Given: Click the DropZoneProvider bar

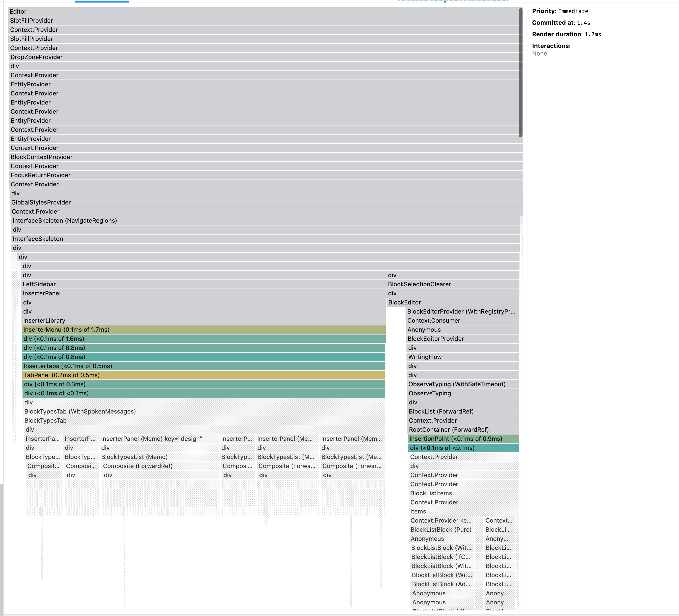Looking at the screenshot, I should tap(263, 57).
